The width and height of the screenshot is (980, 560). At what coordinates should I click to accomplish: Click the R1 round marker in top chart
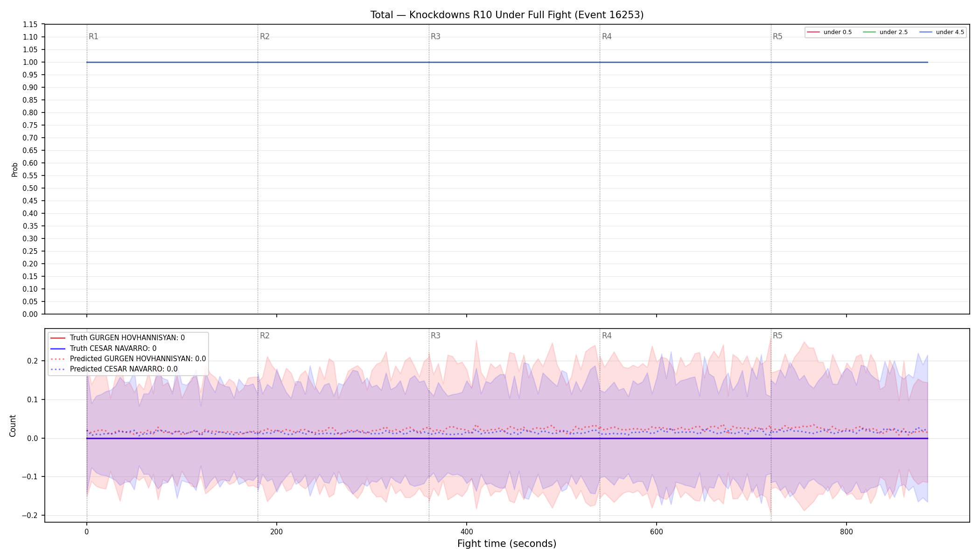point(93,36)
